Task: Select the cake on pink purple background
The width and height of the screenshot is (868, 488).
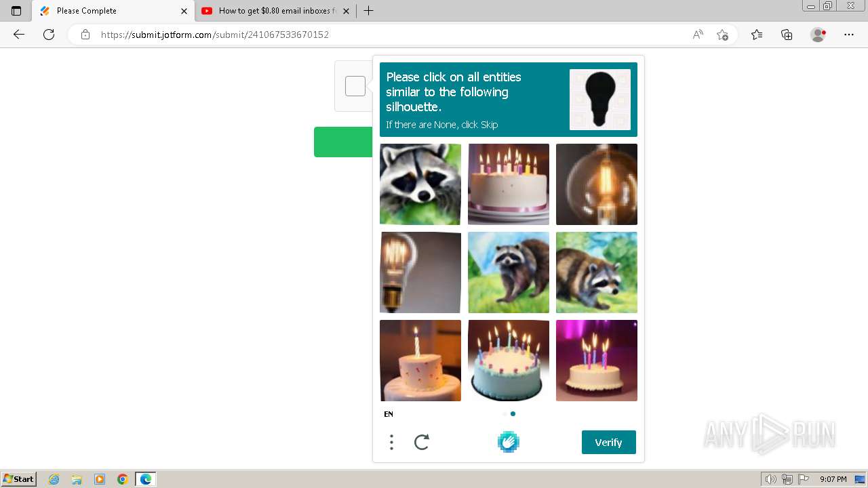Action: (x=597, y=361)
